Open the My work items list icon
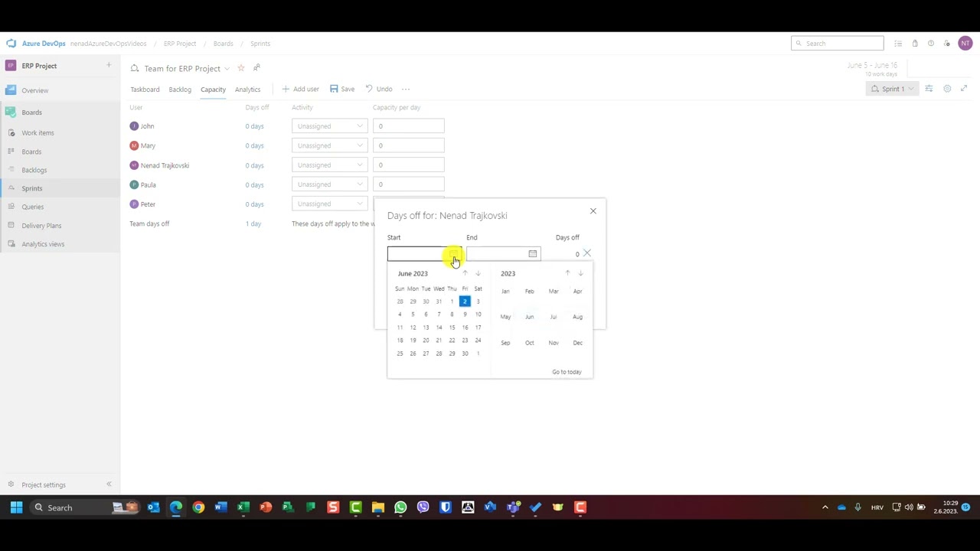Screen dimensions: 980x551 (x=898, y=44)
